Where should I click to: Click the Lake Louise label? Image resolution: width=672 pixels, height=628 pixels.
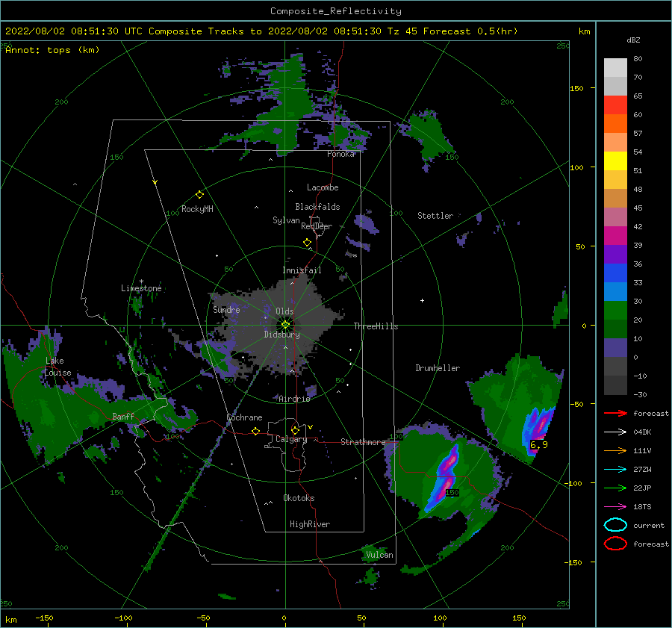tap(57, 367)
